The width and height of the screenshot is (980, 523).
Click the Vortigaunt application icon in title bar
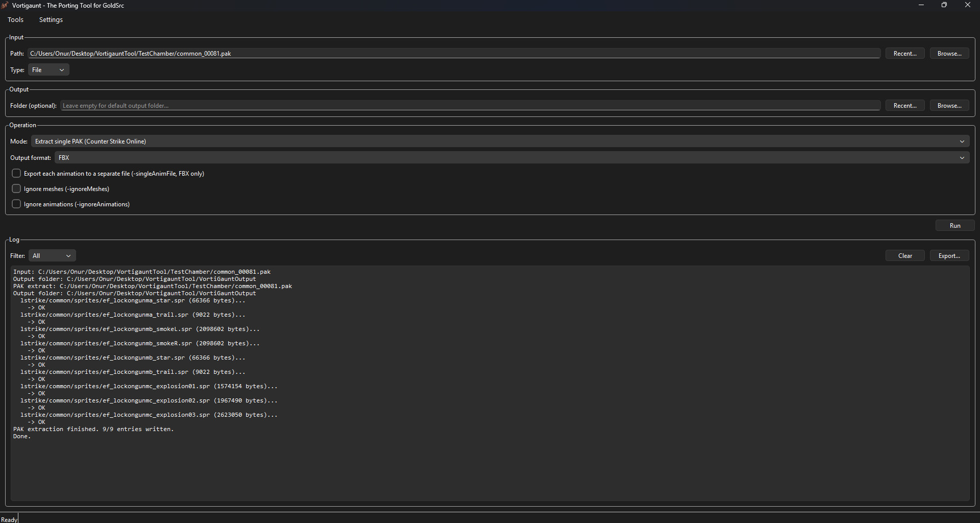pyautogui.click(x=5, y=5)
